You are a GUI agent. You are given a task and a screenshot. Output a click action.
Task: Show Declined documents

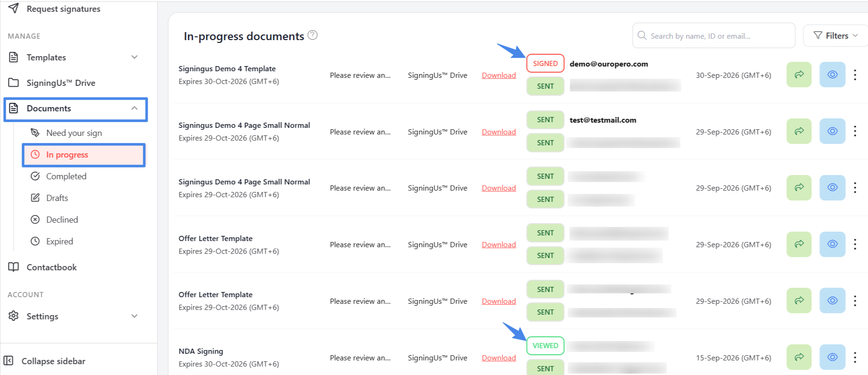coord(54,220)
